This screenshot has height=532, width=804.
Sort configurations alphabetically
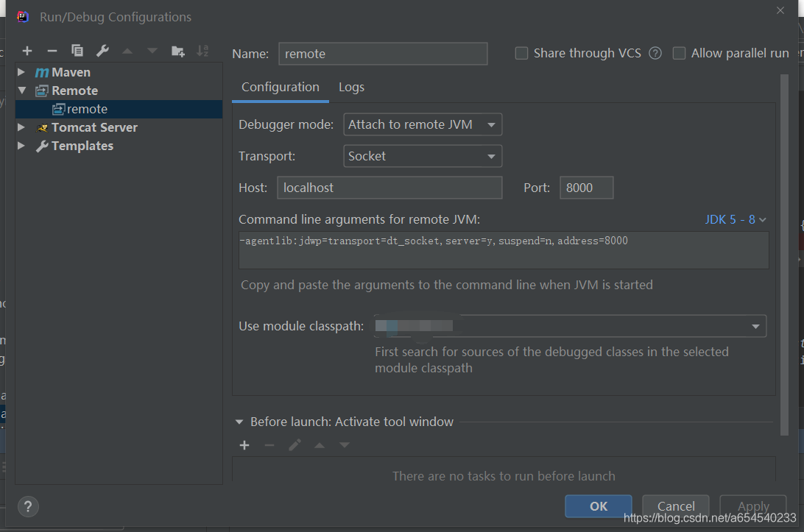pyautogui.click(x=202, y=51)
